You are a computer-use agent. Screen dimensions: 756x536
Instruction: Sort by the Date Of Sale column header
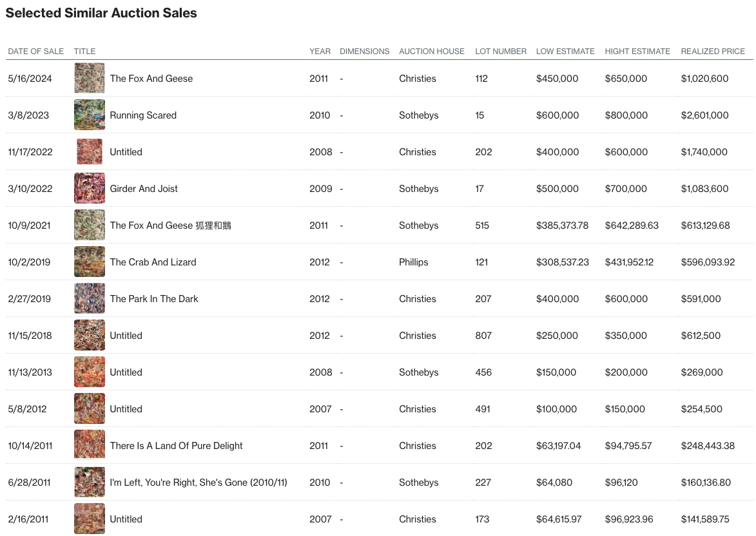point(35,52)
